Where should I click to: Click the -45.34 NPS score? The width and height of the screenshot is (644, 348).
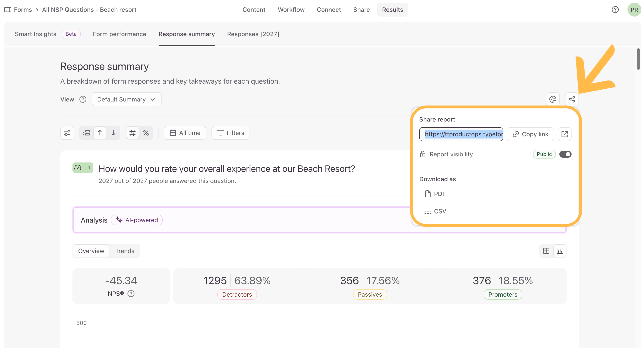[x=121, y=281]
